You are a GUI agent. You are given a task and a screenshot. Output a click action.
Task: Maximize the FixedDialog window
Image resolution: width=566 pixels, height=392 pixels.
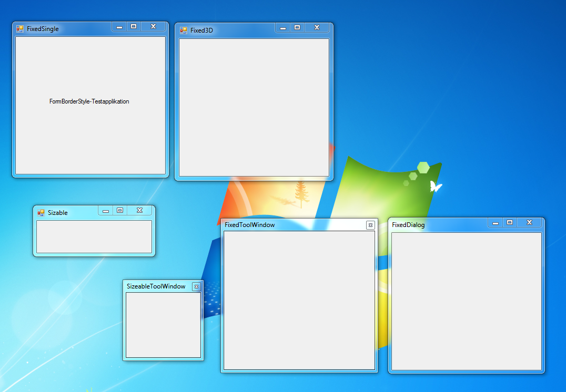coord(510,223)
